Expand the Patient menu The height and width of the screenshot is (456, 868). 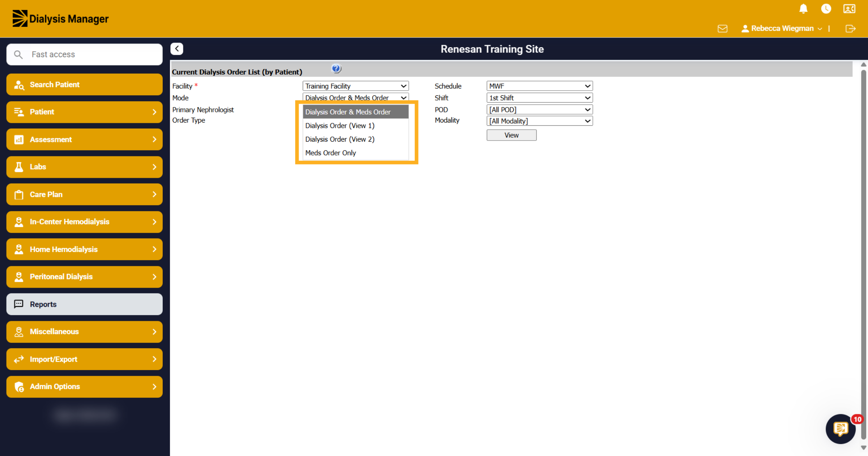pyautogui.click(x=84, y=112)
